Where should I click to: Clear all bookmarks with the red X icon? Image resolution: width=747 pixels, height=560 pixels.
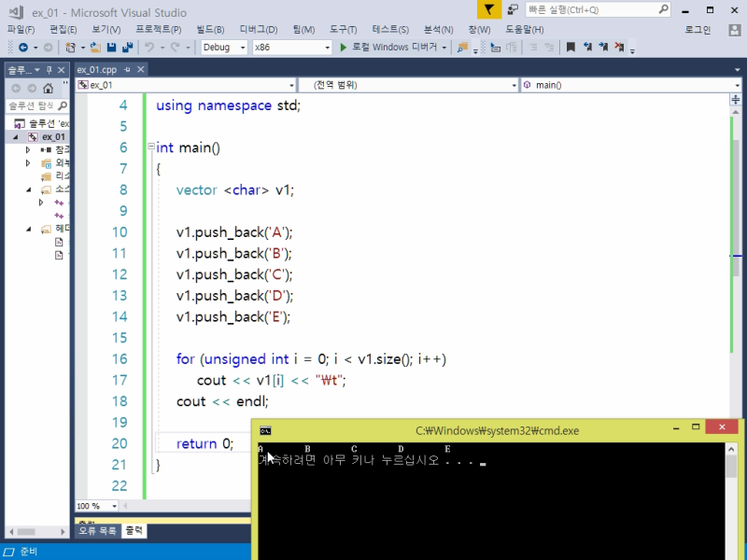pyautogui.click(x=619, y=47)
